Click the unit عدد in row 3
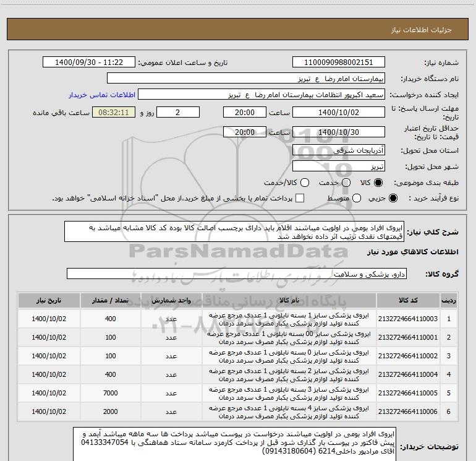This screenshot has height=461, width=476. 171,356
